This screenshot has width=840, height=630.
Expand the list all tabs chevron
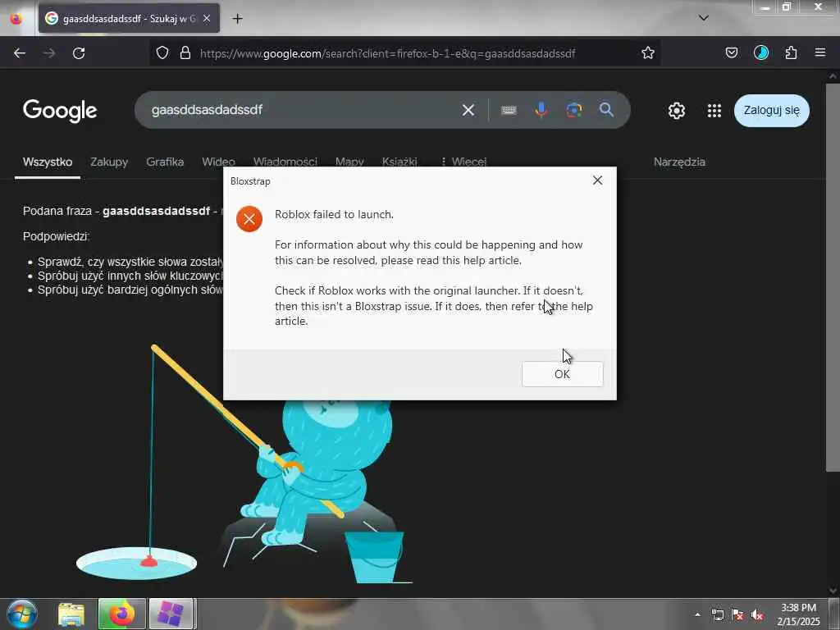click(704, 18)
